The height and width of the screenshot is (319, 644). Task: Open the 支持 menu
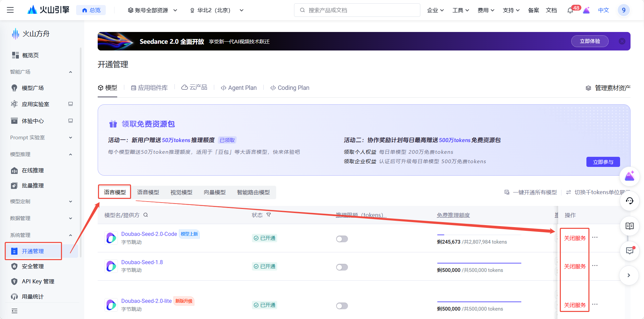click(511, 10)
